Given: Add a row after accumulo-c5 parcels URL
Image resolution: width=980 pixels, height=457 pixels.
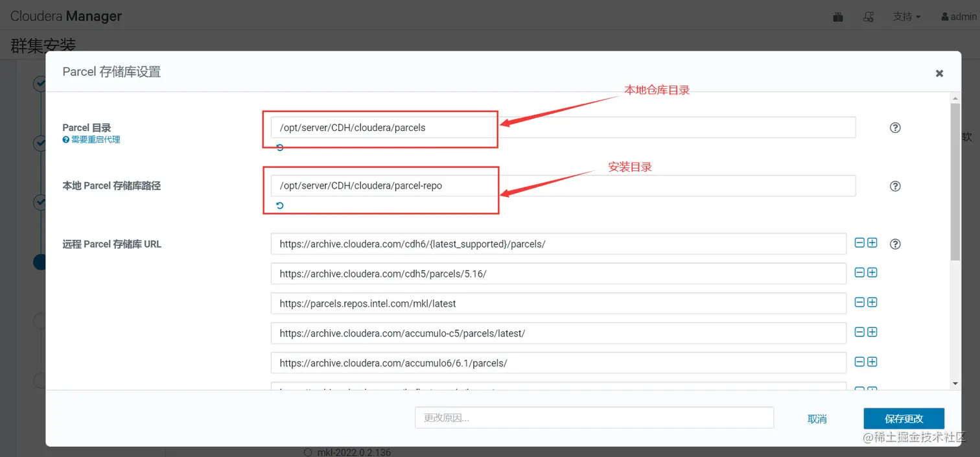Looking at the screenshot, I should coord(872,332).
